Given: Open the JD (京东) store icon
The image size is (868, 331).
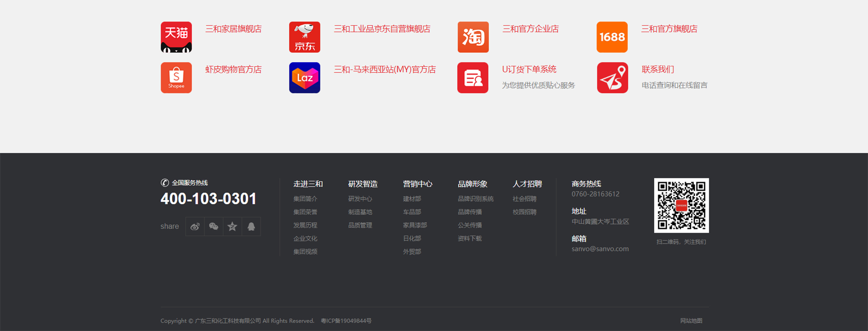Looking at the screenshot, I should 305,37.
